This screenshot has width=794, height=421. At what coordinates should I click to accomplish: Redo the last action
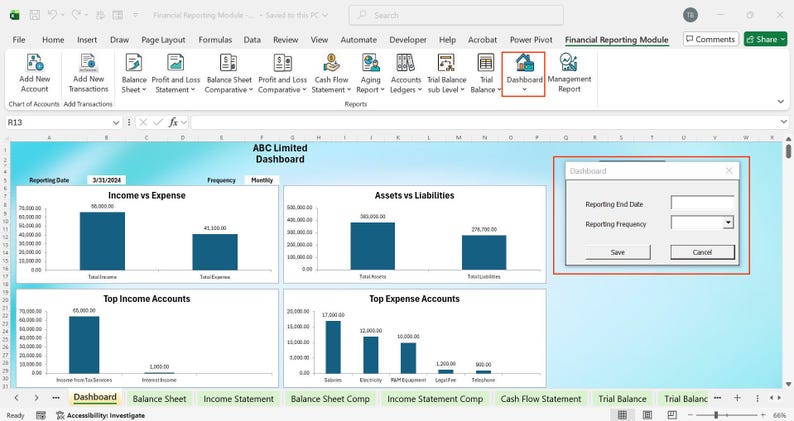click(x=76, y=15)
